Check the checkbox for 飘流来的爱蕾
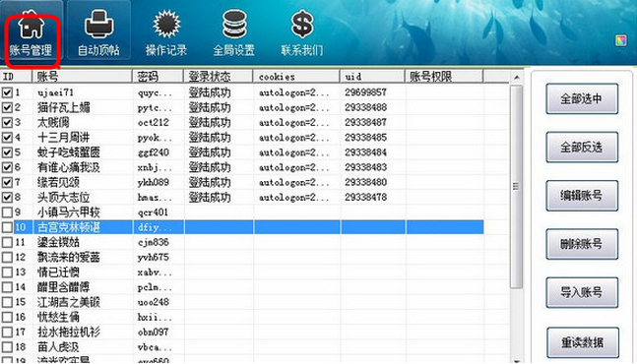Viewport: 637px width, 364px height. (7, 258)
